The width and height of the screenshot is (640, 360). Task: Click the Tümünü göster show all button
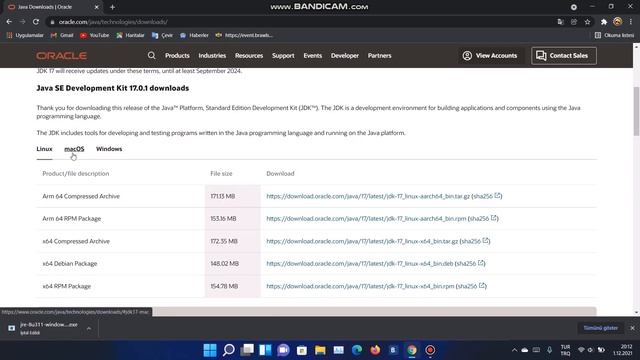click(600, 328)
